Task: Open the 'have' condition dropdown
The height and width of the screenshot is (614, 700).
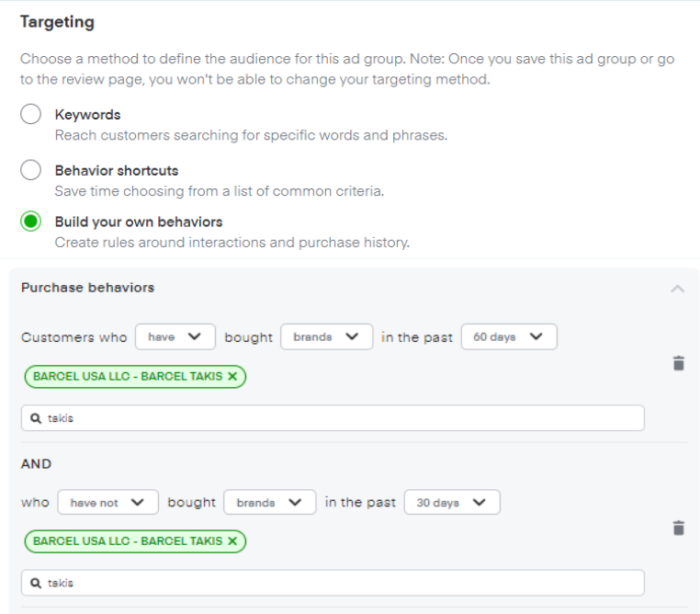Action: [175, 337]
